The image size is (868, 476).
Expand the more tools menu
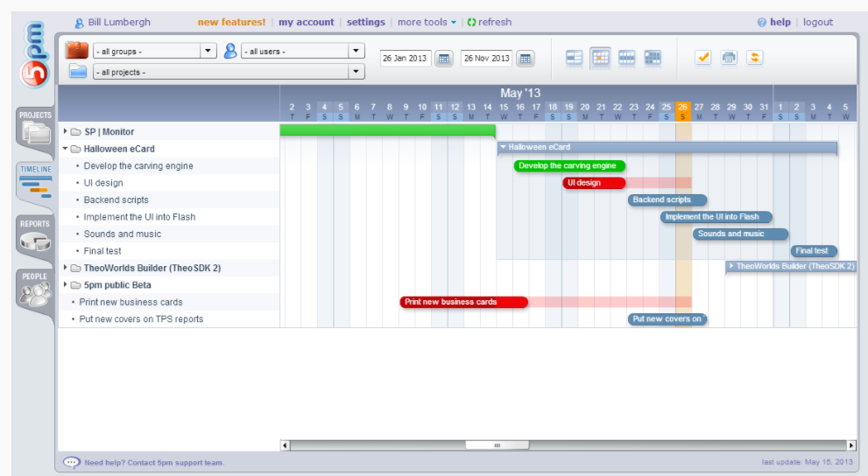coord(427,22)
